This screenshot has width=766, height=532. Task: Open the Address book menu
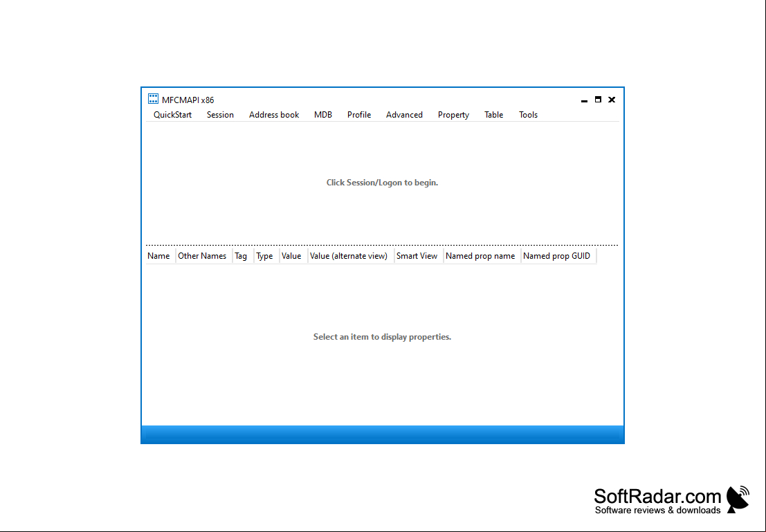click(x=273, y=115)
